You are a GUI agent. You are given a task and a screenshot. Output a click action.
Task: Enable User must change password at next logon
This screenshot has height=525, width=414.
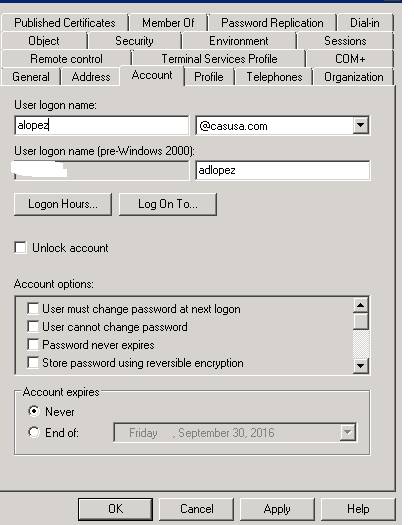[x=33, y=308]
